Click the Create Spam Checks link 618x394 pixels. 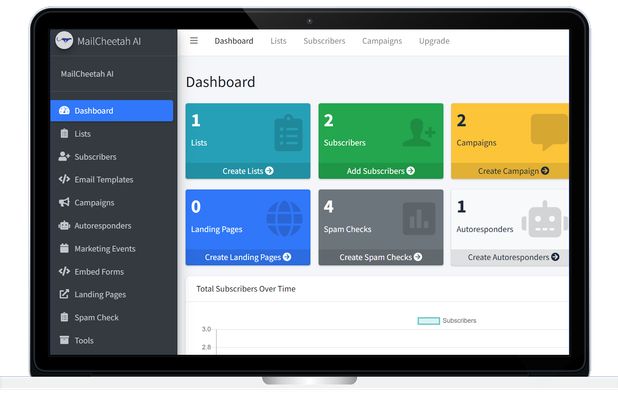381,257
